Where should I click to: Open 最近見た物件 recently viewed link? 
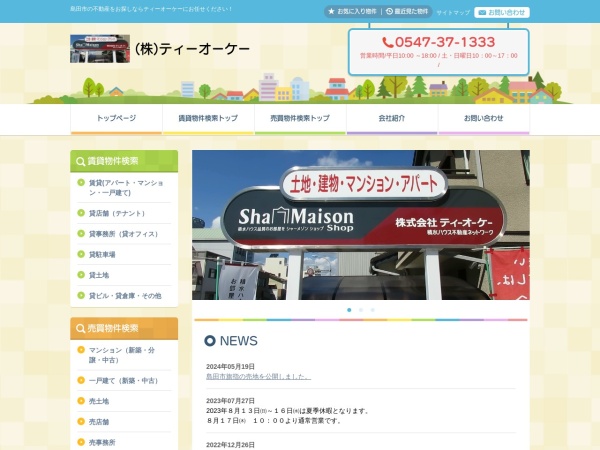click(x=407, y=11)
